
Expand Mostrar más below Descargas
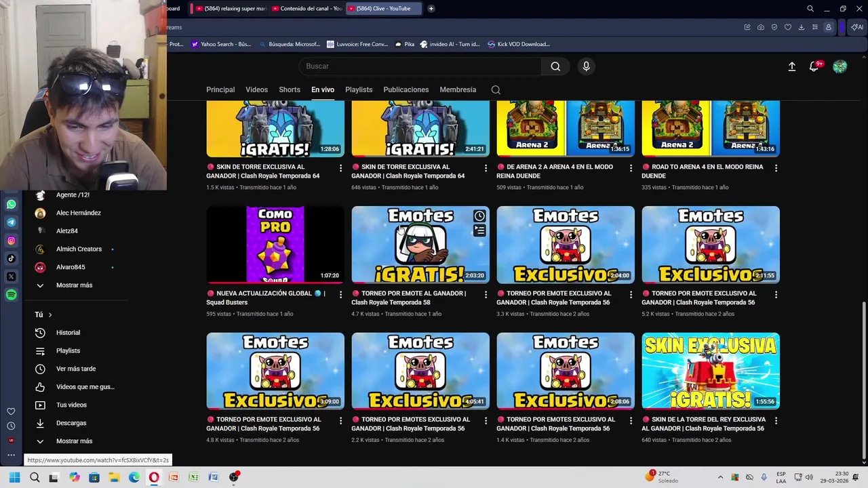coord(74,441)
